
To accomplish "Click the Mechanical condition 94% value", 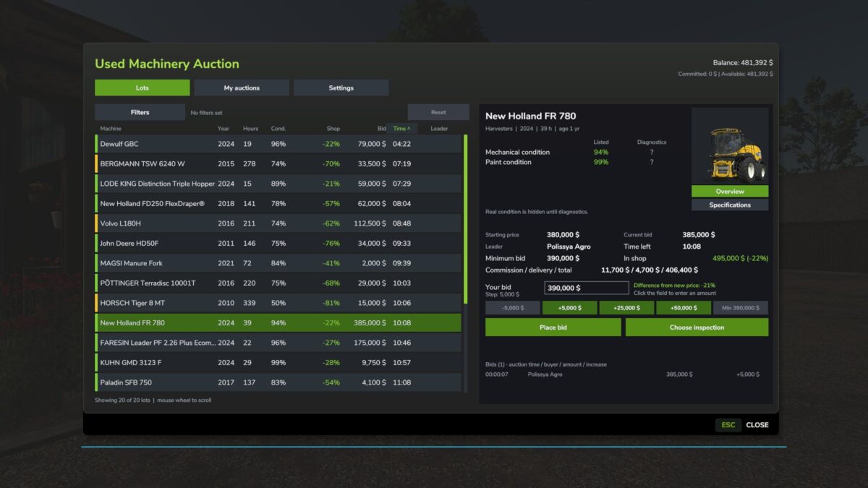I will pyautogui.click(x=600, y=153).
